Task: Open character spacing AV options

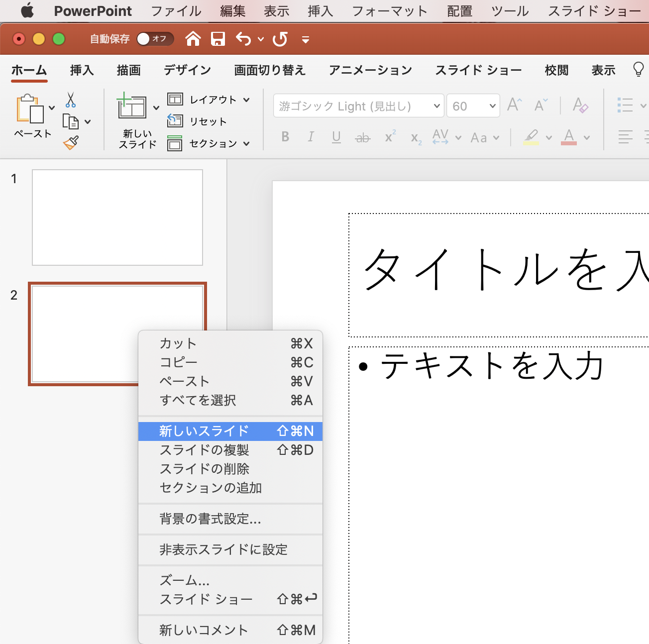Action: tap(446, 137)
